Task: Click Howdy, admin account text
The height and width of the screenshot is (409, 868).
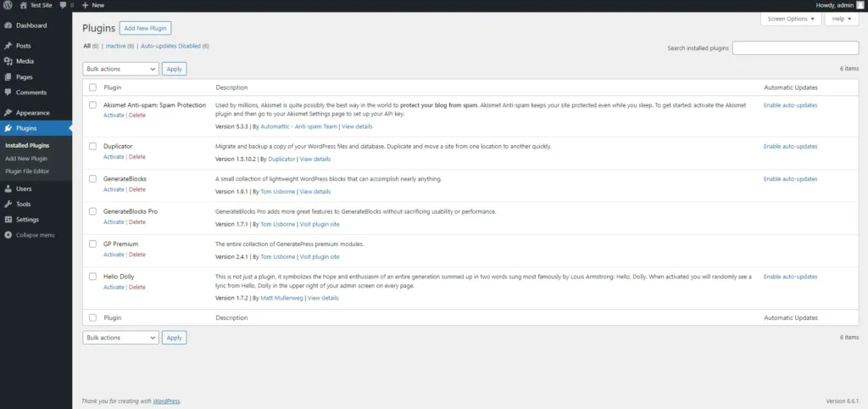Action: click(835, 5)
